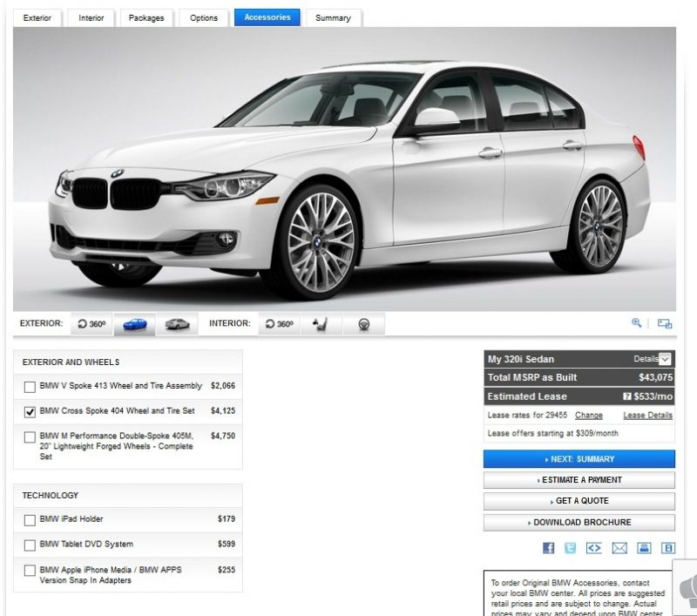The width and height of the screenshot is (697, 616).
Task: Click the $2,066 price text
Action: [x=223, y=386]
